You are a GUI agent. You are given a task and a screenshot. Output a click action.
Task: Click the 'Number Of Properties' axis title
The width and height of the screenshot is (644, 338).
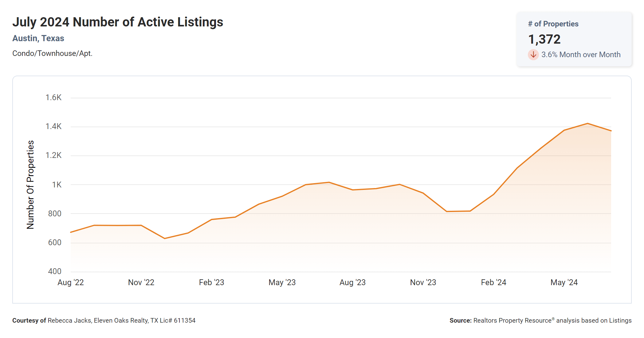(30, 185)
